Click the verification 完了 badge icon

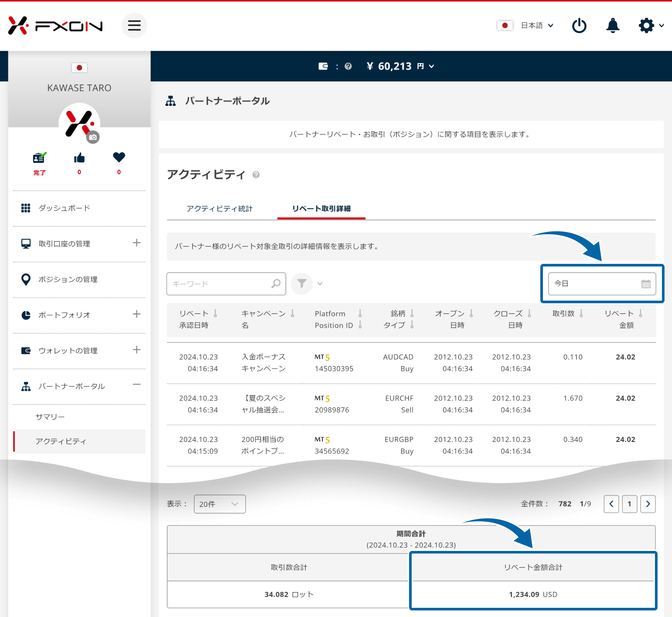pyautogui.click(x=39, y=158)
